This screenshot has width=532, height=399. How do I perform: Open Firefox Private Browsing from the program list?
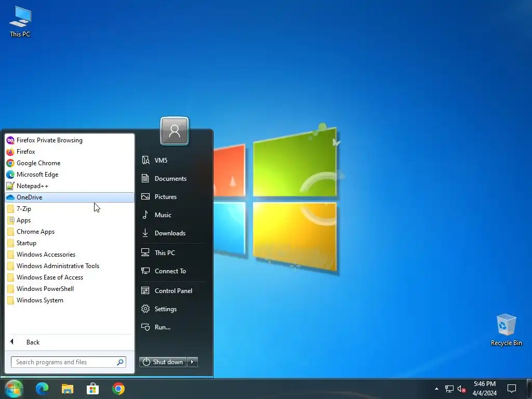point(70,140)
